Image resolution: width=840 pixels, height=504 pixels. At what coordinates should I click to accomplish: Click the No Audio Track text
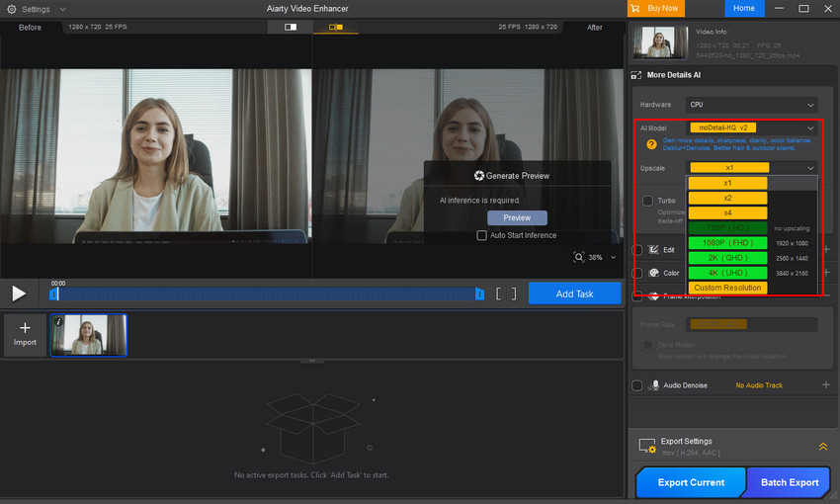coord(759,385)
